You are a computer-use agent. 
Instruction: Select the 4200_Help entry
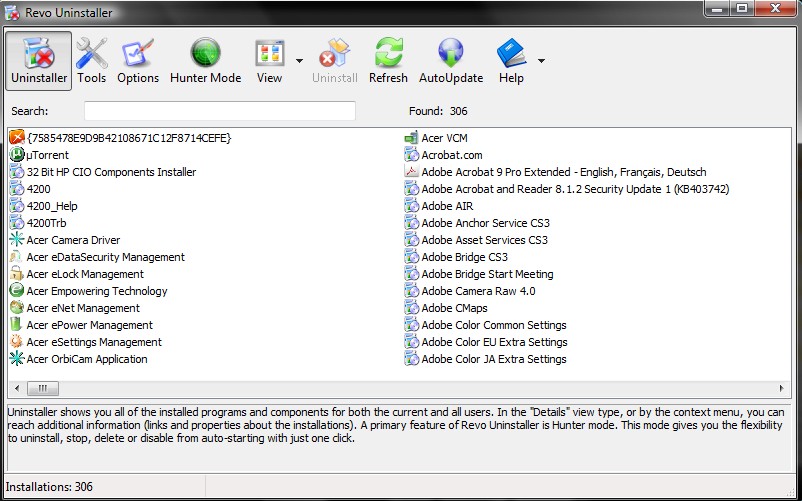(x=43, y=206)
